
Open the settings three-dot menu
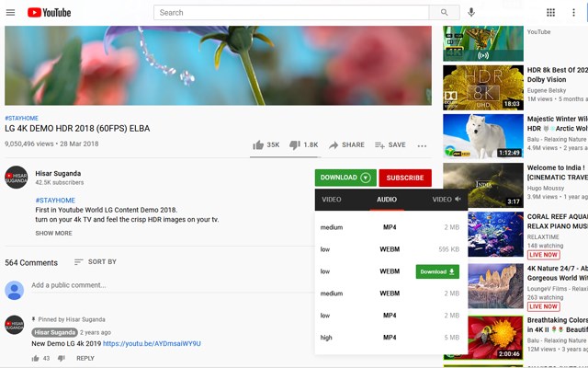click(573, 12)
